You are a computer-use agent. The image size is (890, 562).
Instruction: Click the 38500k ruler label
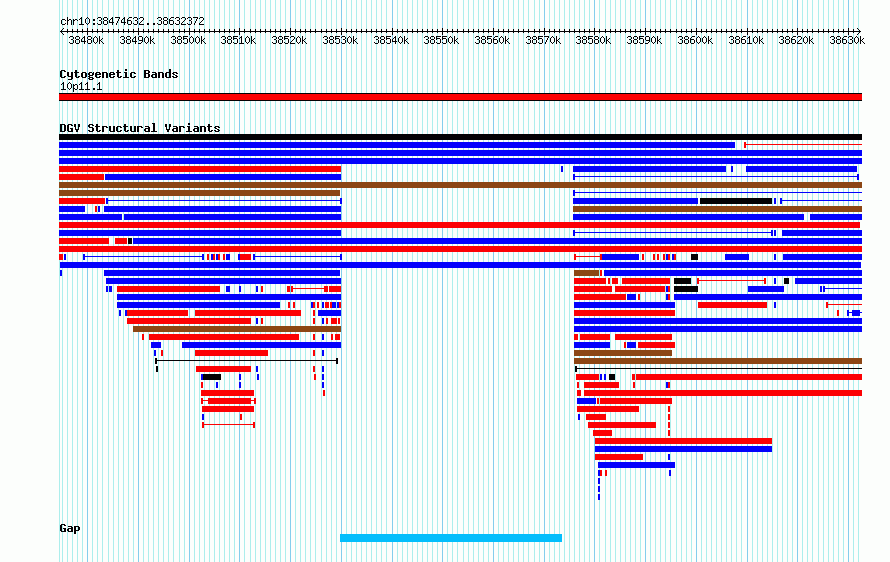188,41
